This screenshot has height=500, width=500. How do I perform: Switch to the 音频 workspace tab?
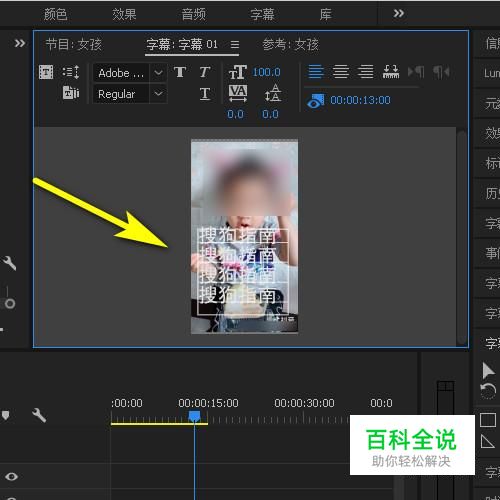click(194, 14)
